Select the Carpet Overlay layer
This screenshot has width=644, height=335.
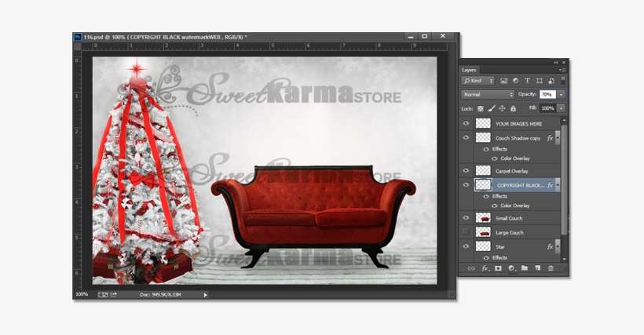[x=510, y=171]
